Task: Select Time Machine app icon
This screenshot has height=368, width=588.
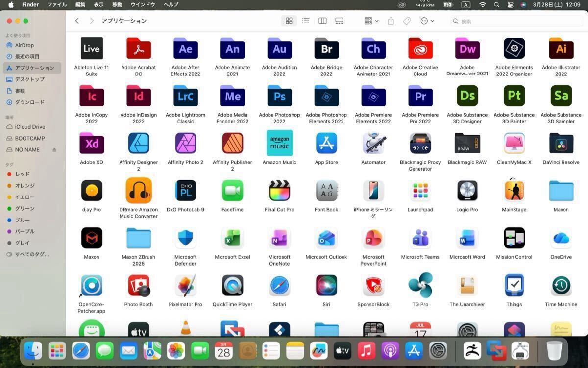Action: point(561,286)
